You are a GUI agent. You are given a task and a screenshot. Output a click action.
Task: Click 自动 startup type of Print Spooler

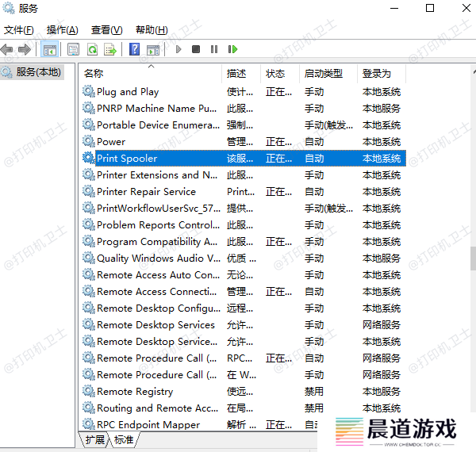[314, 159]
